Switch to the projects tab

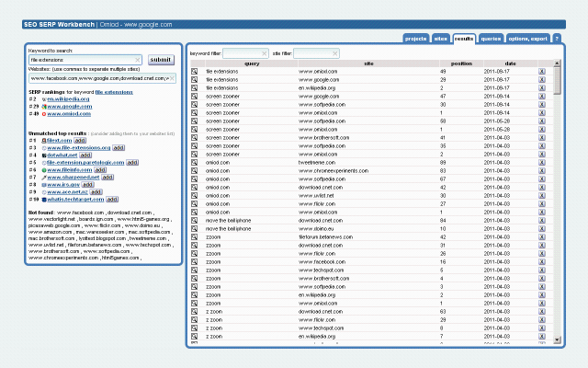point(416,39)
